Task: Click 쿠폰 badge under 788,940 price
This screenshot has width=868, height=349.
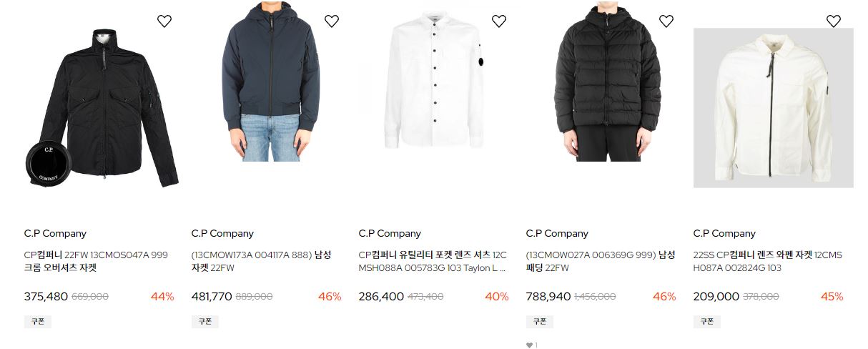Action: [540, 322]
